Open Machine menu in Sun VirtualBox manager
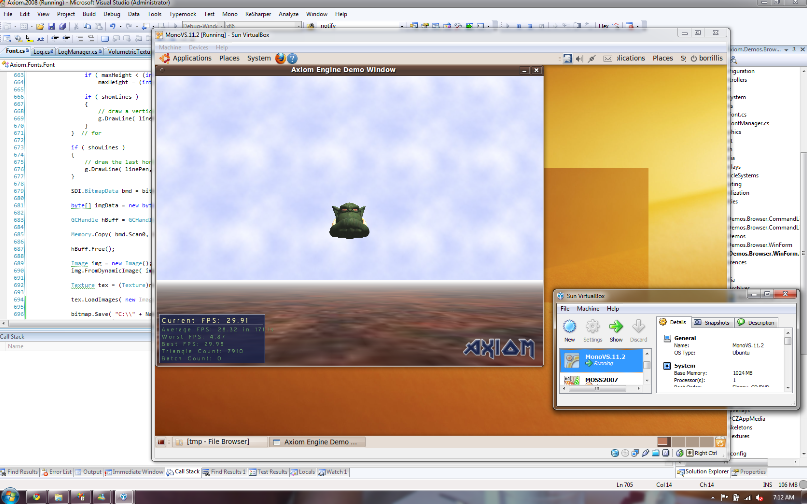 [587, 308]
